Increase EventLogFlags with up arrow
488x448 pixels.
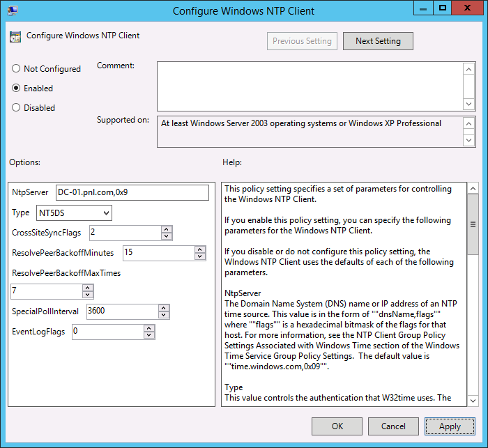149,328
